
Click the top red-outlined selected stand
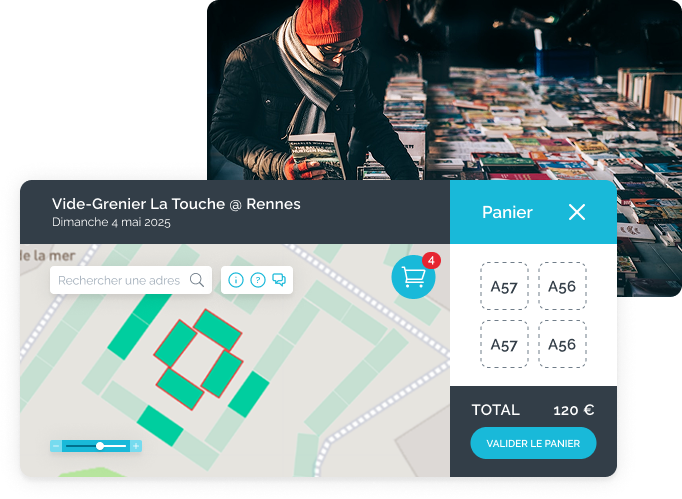coord(217,330)
